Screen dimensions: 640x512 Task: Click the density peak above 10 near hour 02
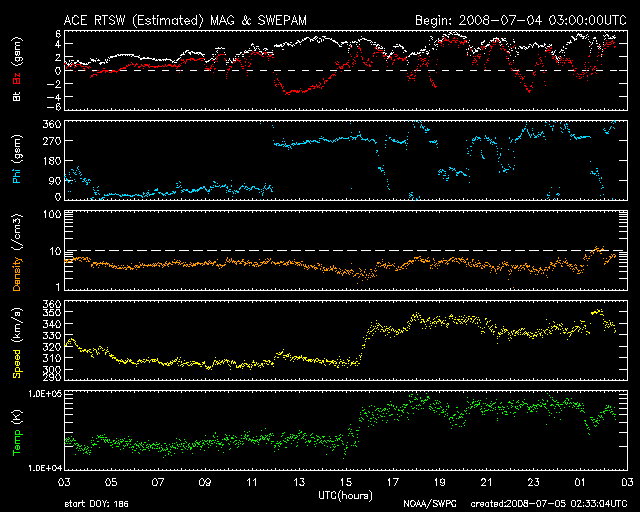tap(597, 249)
